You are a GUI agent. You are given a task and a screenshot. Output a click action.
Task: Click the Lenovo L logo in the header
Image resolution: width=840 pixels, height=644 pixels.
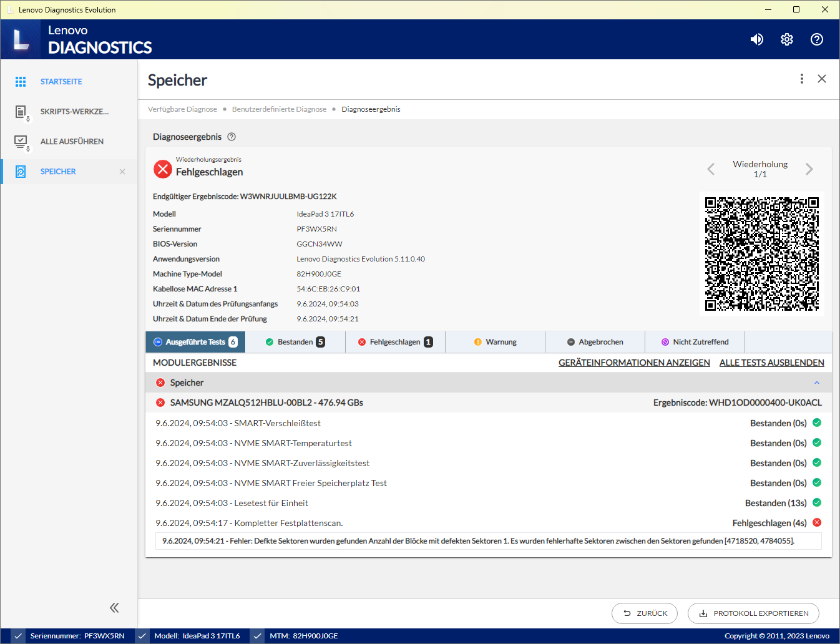pos(21,39)
